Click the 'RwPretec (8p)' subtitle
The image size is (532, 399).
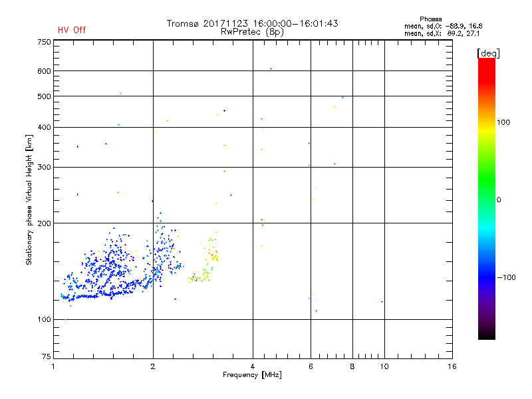click(252, 32)
